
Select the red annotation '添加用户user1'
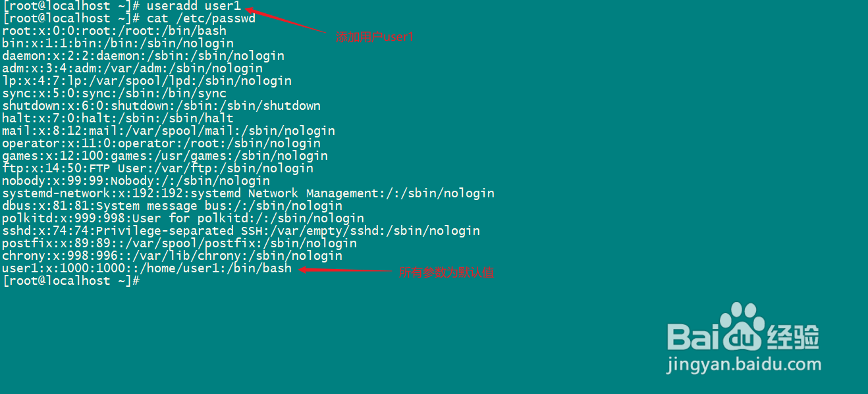click(x=374, y=37)
